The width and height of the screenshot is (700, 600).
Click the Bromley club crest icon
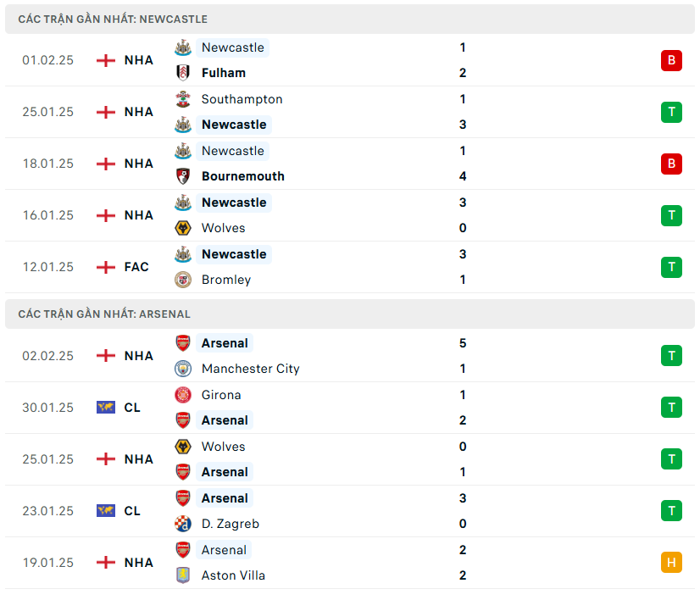click(183, 280)
